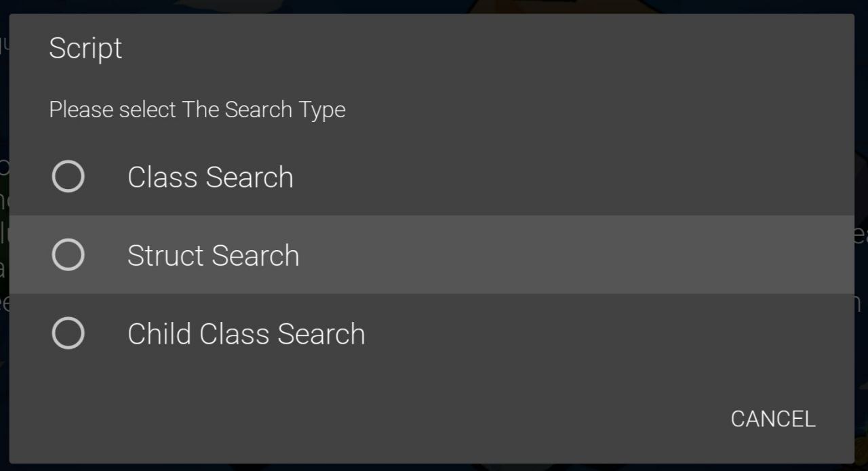The width and height of the screenshot is (868, 471).
Task: Pick the middle search type option circle
Action: (x=68, y=255)
